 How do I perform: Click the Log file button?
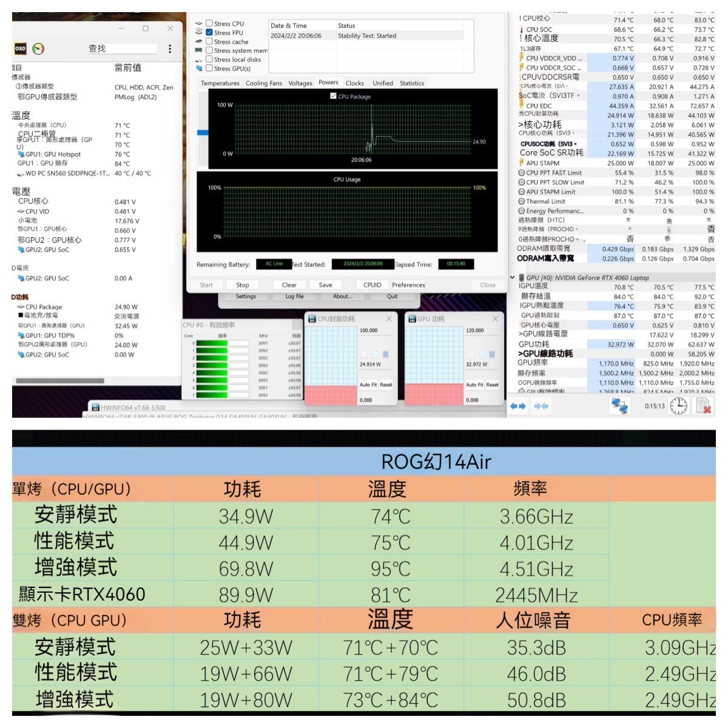point(295,296)
